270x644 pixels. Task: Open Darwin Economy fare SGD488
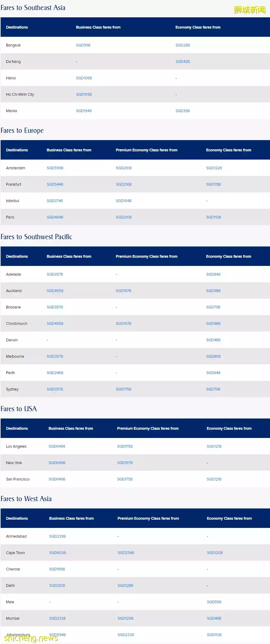point(213,340)
